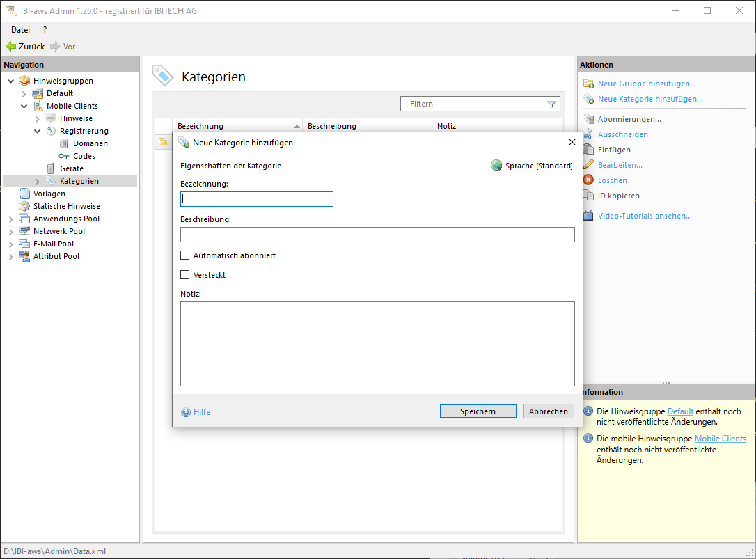Expand the Anwendungs Pool tree node
The image size is (756, 559).
[x=11, y=219]
